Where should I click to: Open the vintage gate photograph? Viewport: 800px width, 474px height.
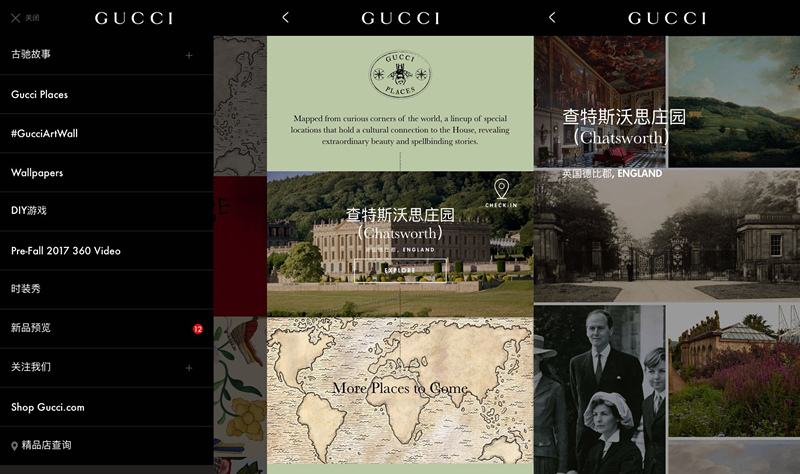click(x=667, y=236)
